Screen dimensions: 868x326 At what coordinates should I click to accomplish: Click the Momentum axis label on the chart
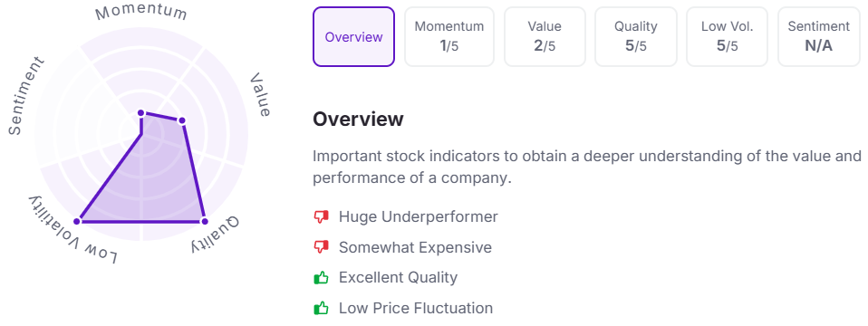tap(141, 14)
